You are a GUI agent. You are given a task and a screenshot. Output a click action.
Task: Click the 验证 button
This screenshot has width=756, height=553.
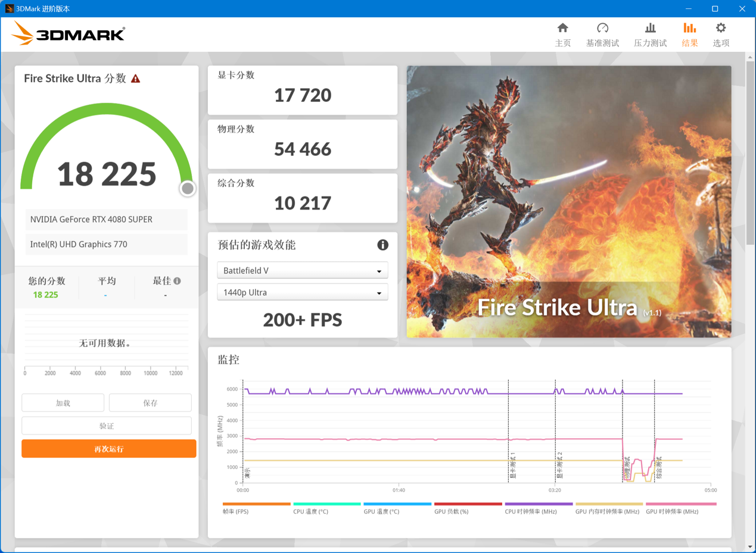(x=107, y=425)
